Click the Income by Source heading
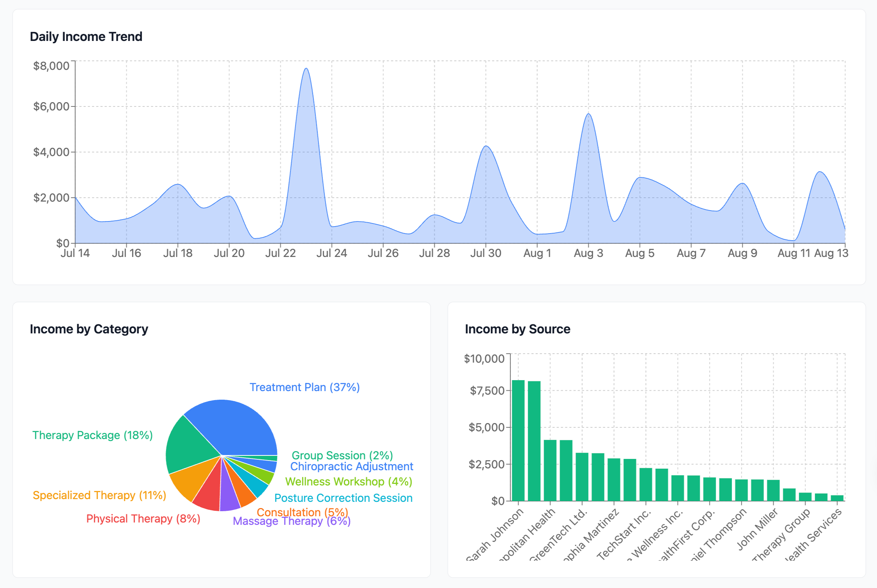The height and width of the screenshot is (588, 877). (x=518, y=329)
